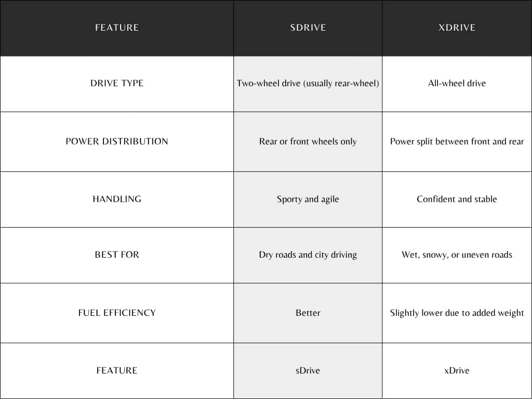Click the XDRIVE column header
Screen dimensions: 532x399
pyautogui.click(x=457, y=28)
